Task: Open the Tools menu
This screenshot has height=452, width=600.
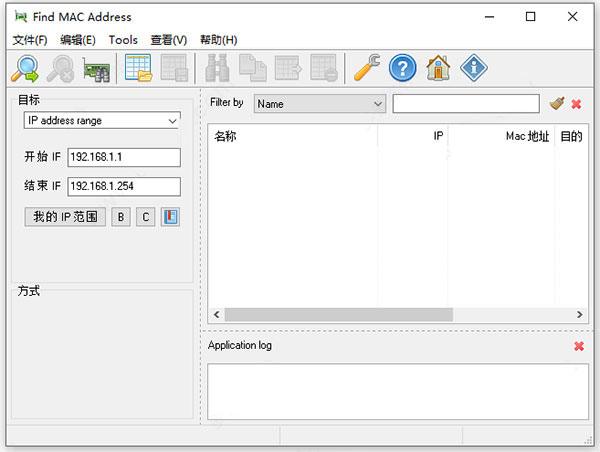Action: pyautogui.click(x=123, y=40)
